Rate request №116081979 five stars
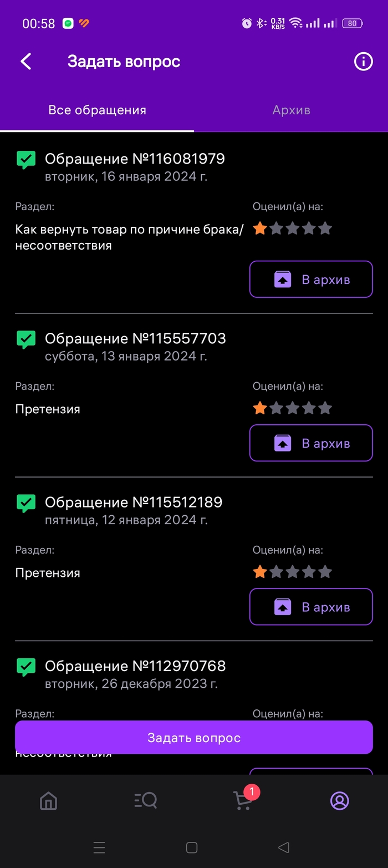 pyautogui.click(x=325, y=229)
